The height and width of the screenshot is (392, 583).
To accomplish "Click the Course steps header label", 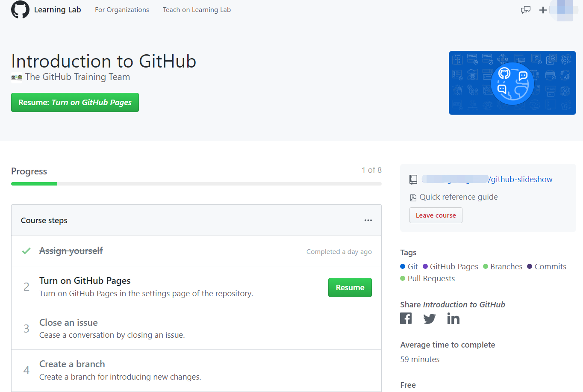I will 44,221.
